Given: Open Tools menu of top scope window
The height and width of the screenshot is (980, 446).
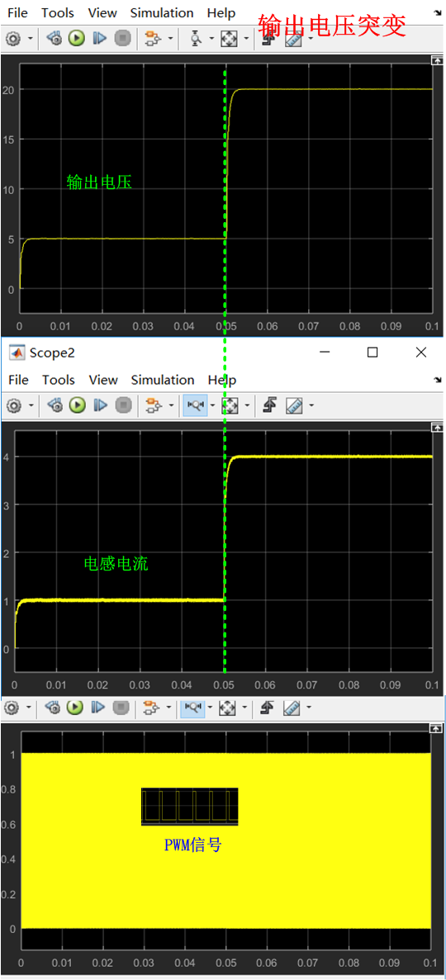Looking at the screenshot, I should point(58,12).
